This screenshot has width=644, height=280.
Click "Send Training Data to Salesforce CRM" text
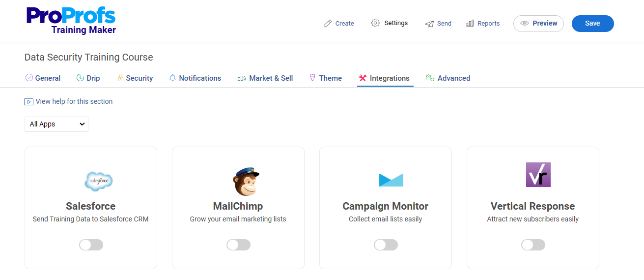coord(91,219)
